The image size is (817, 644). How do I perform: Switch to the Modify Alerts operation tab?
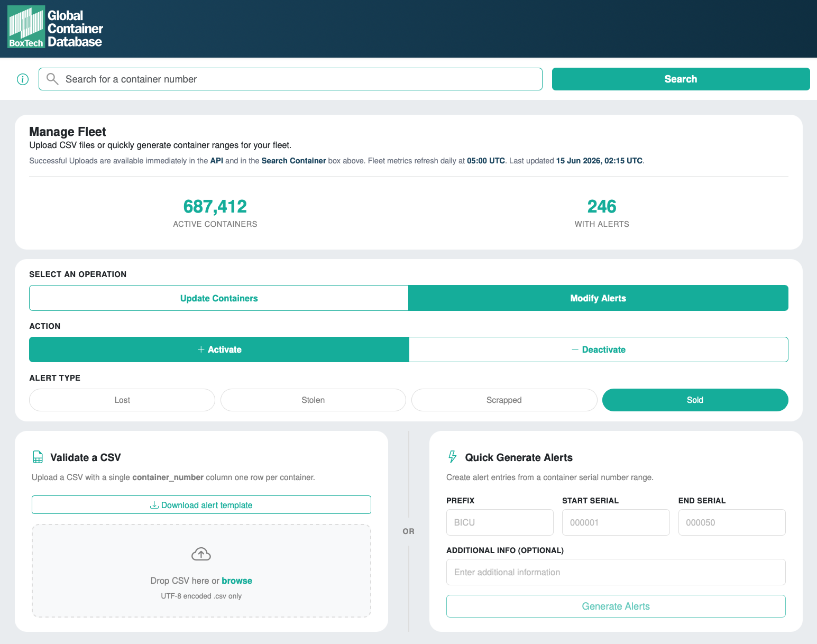coord(598,298)
